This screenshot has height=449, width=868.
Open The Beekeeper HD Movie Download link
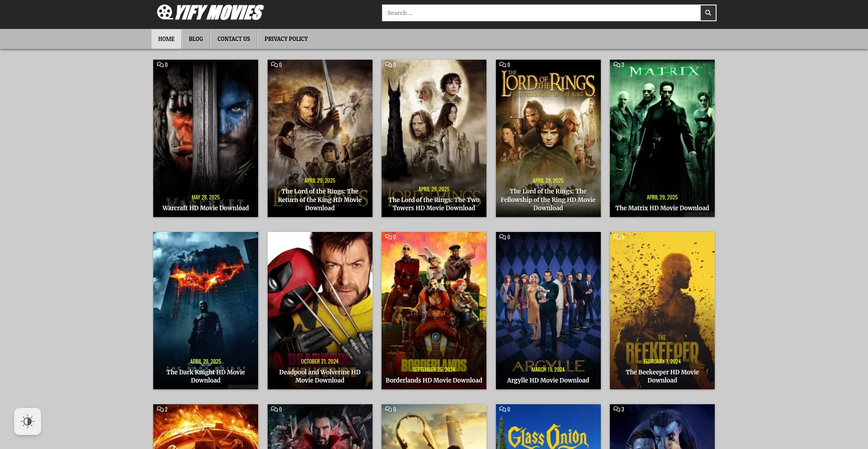click(662, 376)
